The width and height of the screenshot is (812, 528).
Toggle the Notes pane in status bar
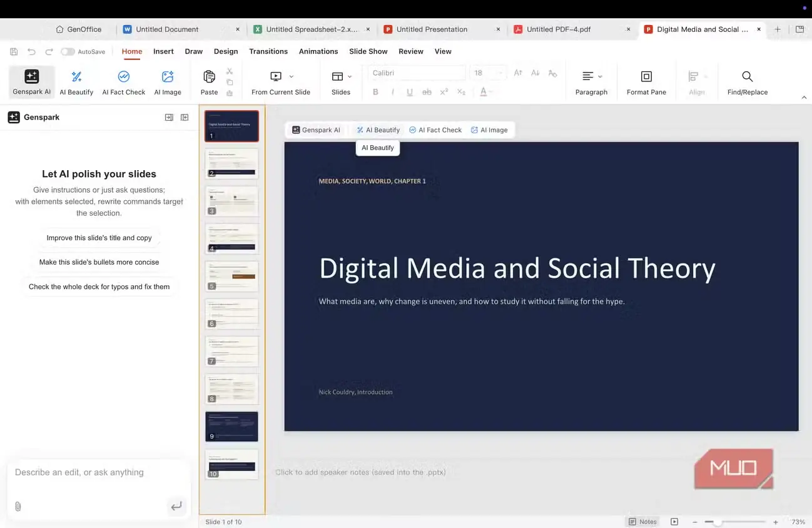(x=642, y=522)
